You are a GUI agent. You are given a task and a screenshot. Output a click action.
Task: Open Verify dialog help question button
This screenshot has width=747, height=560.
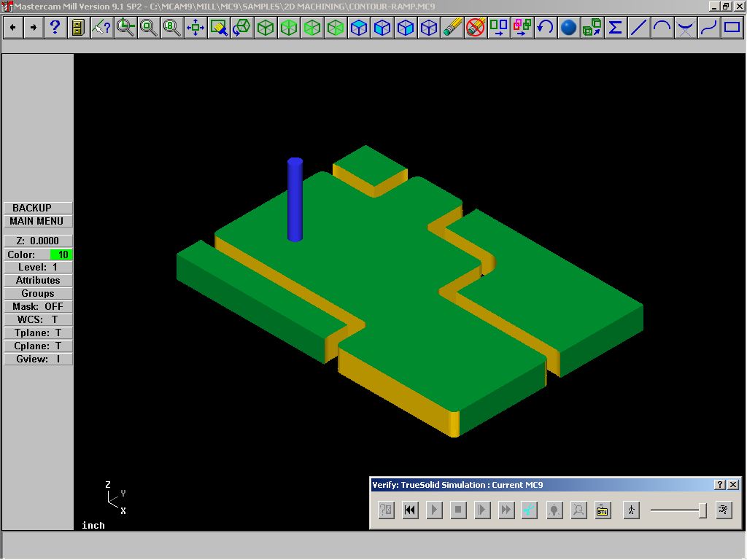point(720,485)
